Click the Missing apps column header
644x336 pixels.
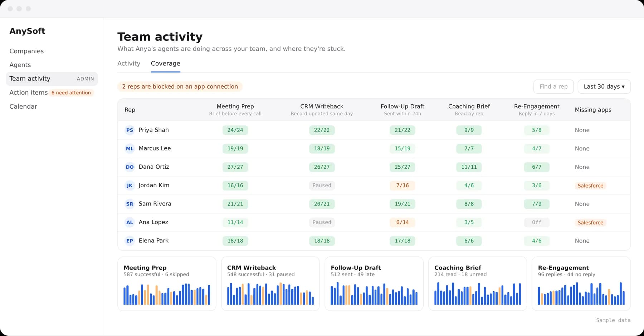point(593,110)
